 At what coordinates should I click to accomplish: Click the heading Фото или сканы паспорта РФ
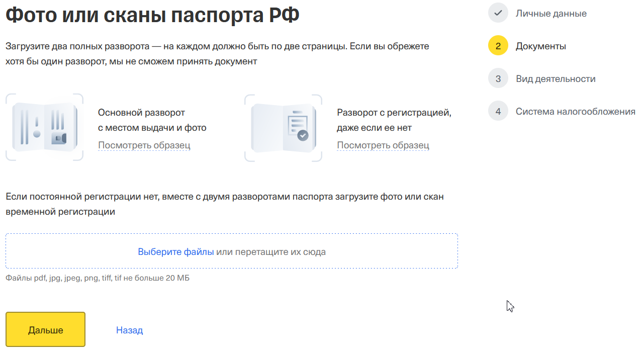[152, 15]
